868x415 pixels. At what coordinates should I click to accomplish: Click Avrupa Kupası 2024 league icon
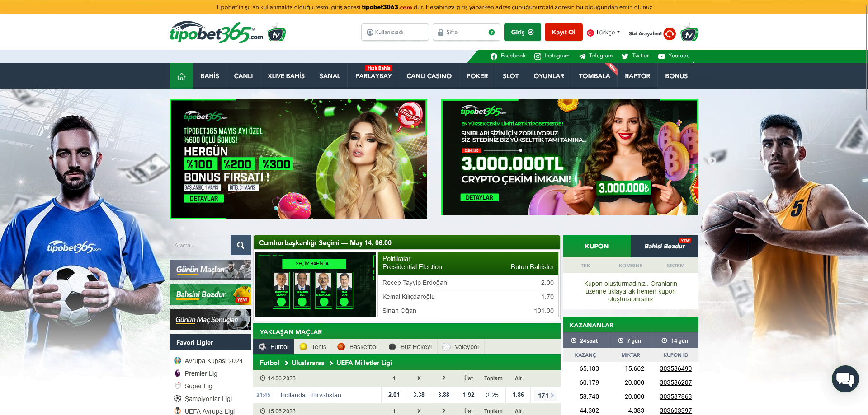pyautogui.click(x=178, y=360)
